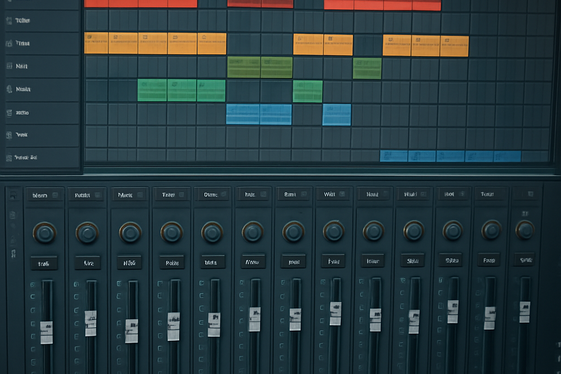Click the icon beside the bottom Tvnca Aal track
Screen dimensions: 561x374
pos(9,157)
